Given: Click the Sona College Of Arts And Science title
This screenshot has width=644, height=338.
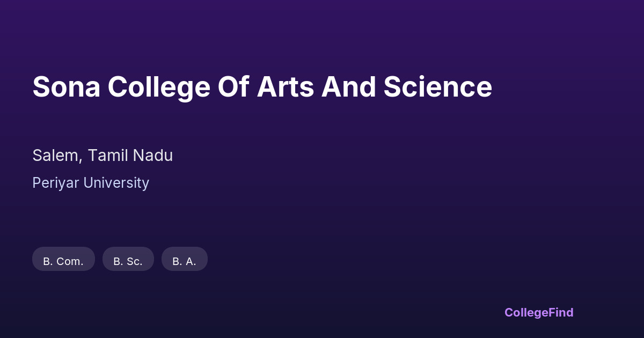Looking at the screenshot, I should pyautogui.click(x=262, y=87).
